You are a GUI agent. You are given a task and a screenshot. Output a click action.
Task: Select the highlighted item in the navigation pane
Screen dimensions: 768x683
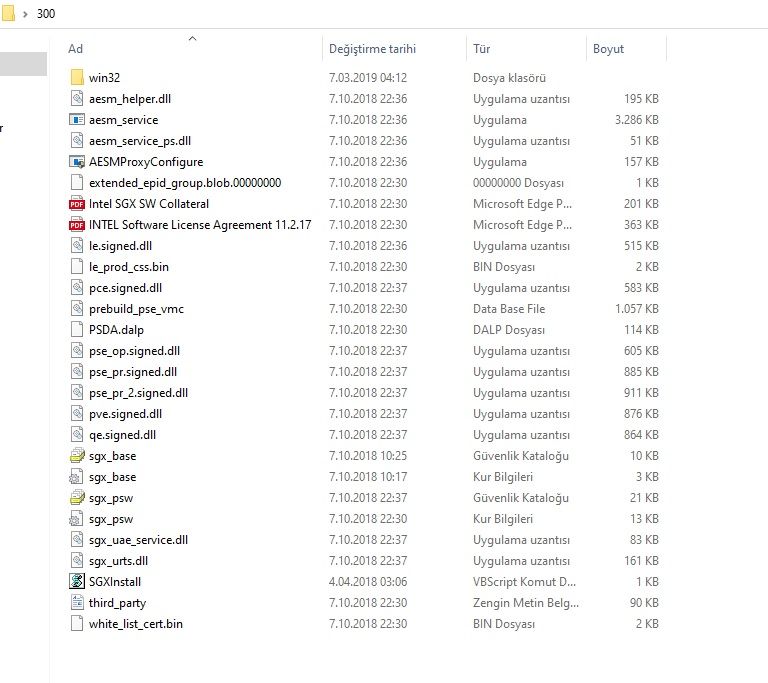24,64
